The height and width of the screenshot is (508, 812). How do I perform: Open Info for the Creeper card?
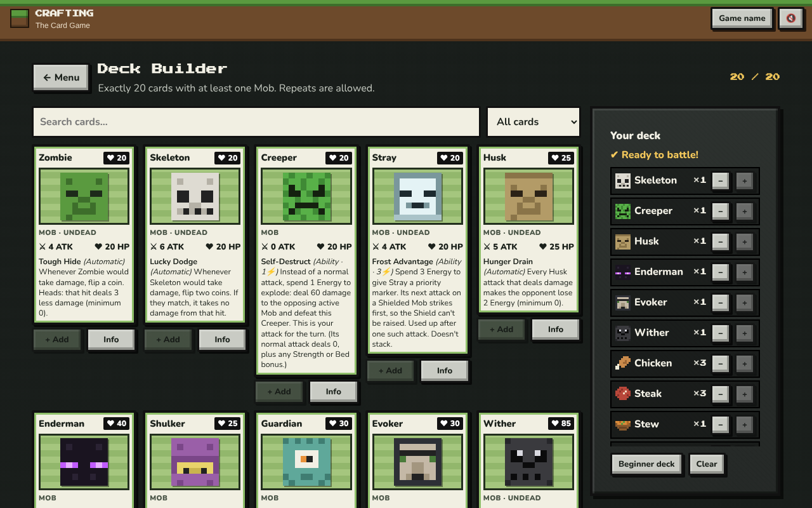[x=334, y=392]
